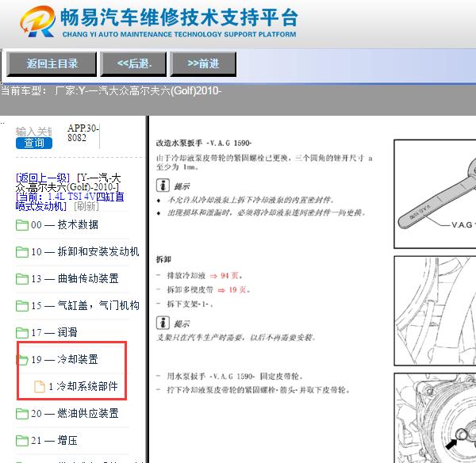Select 15 — 气缸盖，气门机构 entry
The height and width of the screenshot is (463, 476).
click(x=85, y=305)
